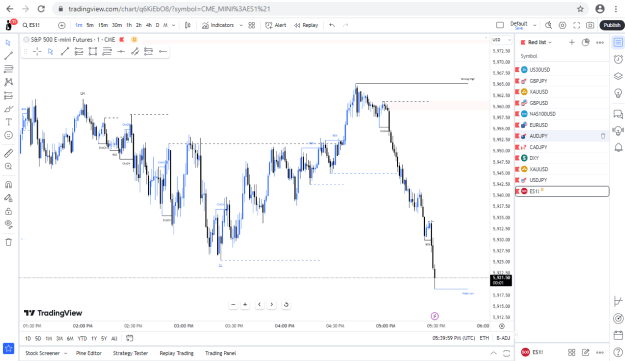Open USD currency selector on price axis
Image resolution: width=625 pixels, height=361 pixels.
click(x=501, y=40)
